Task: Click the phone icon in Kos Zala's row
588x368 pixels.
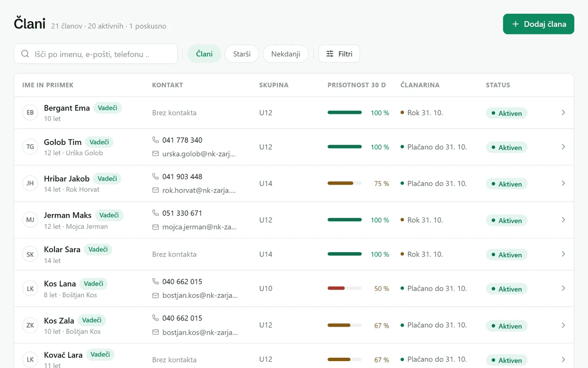Action: tap(156, 318)
